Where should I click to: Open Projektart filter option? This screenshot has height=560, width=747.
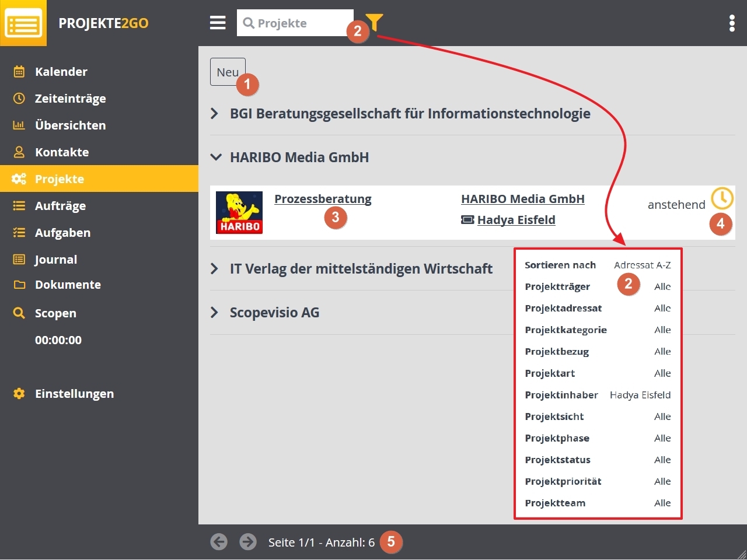tap(598, 373)
